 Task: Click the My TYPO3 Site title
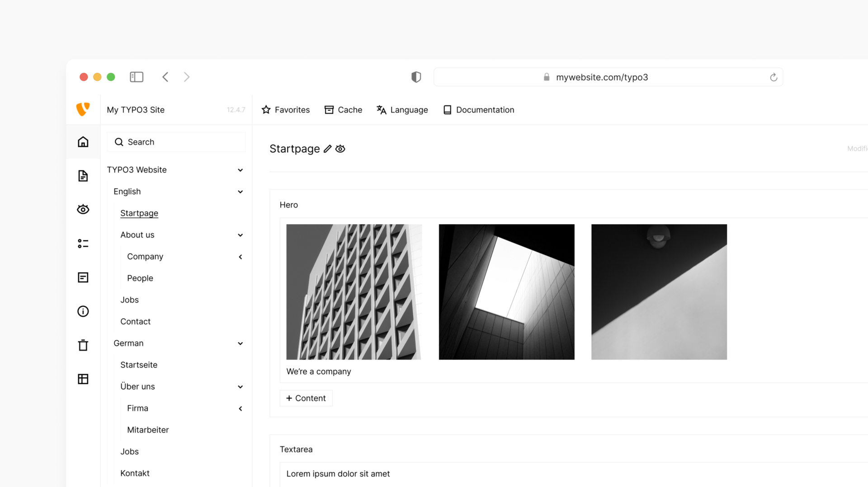coord(136,110)
